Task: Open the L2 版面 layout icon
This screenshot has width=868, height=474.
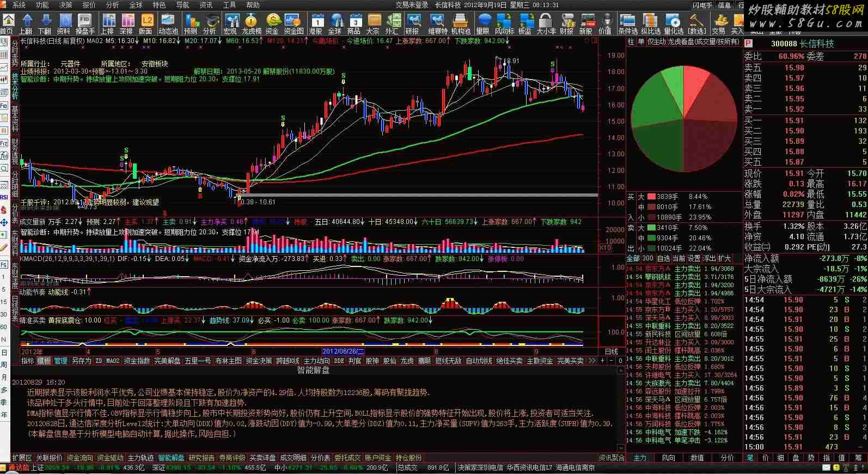Action: pyautogui.click(x=146, y=24)
